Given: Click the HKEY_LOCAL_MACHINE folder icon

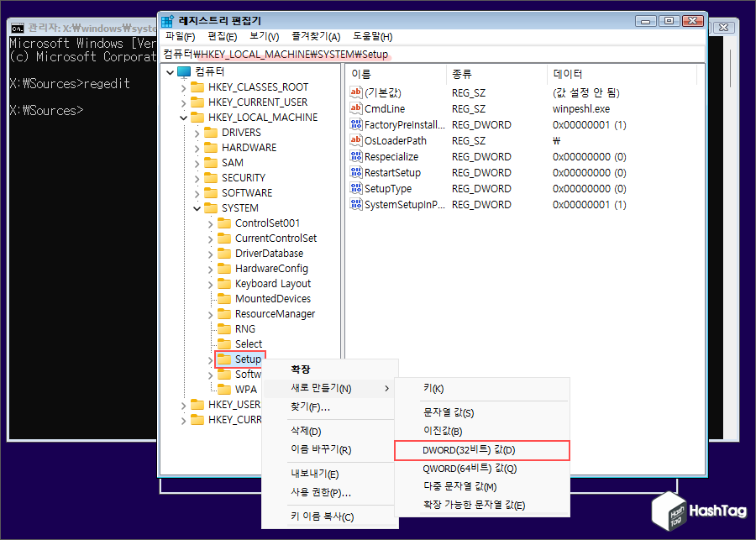Looking at the screenshot, I should [197, 118].
